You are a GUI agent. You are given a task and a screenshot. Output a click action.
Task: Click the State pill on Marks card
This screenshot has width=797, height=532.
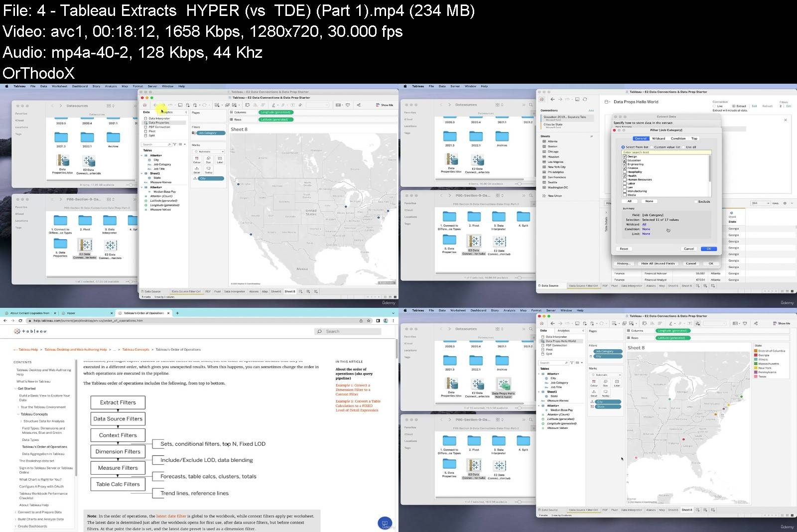coord(608,406)
